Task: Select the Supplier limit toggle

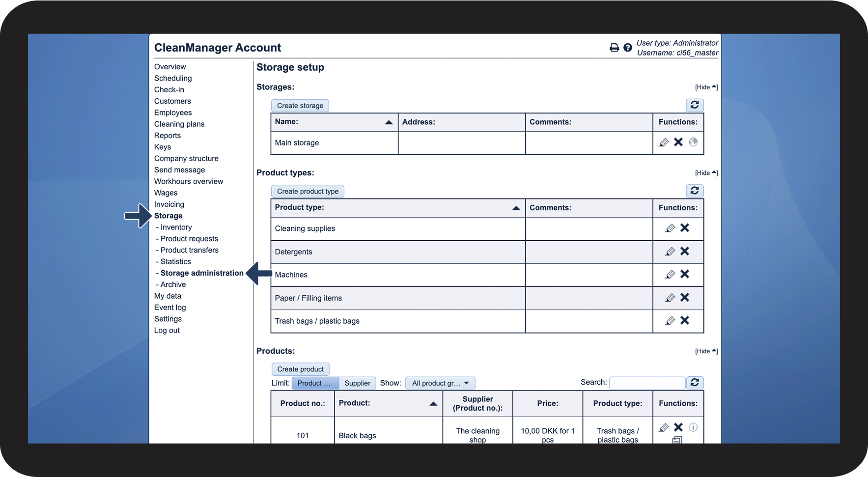Action: click(358, 383)
